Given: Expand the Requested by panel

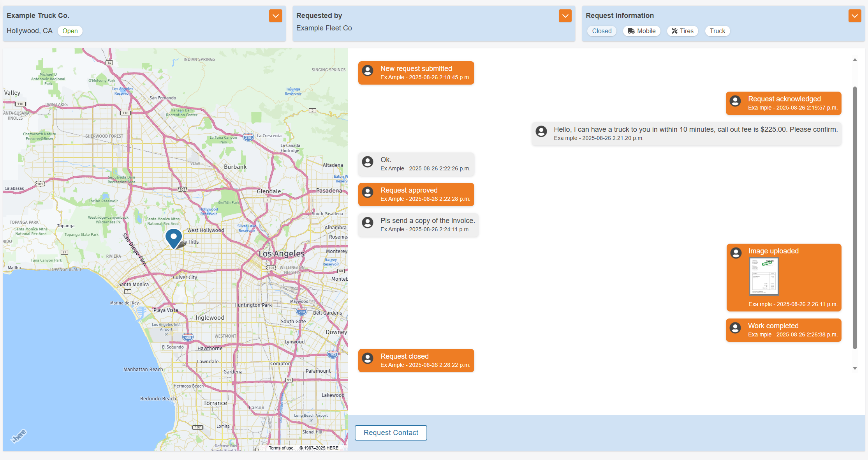Looking at the screenshot, I should (565, 16).
